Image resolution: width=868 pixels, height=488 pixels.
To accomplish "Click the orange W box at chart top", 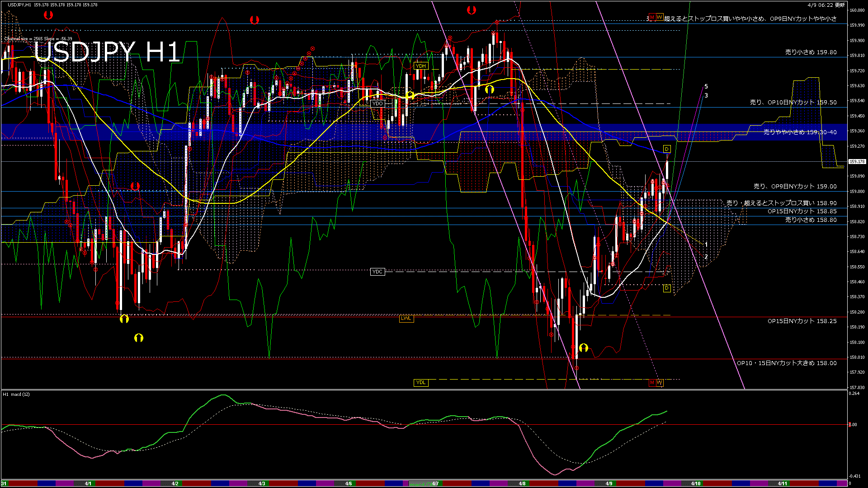I will [x=660, y=17].
